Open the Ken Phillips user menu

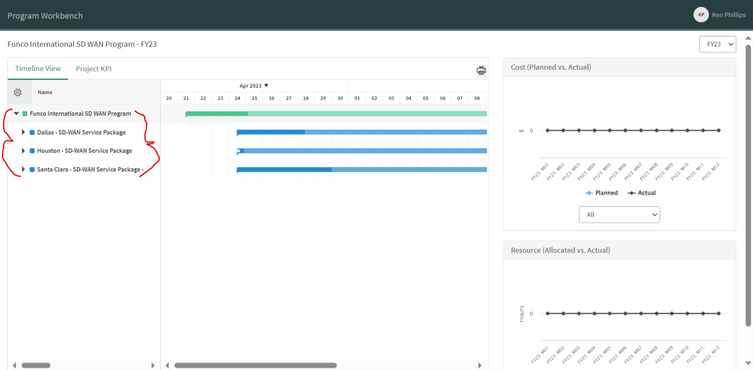click(730, 15)
